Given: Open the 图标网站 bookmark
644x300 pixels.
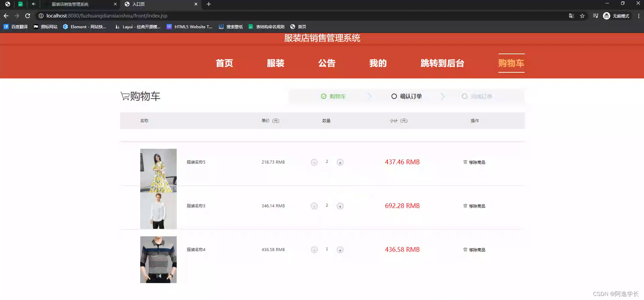Looking at the screenshot, I should click(x=45, y=27).
